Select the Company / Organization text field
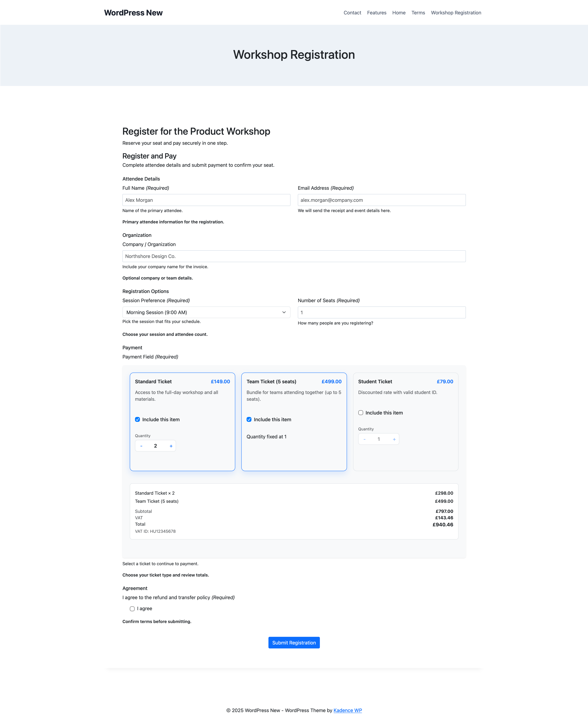This screenshot has width=588, height=728. pos(294,256)
